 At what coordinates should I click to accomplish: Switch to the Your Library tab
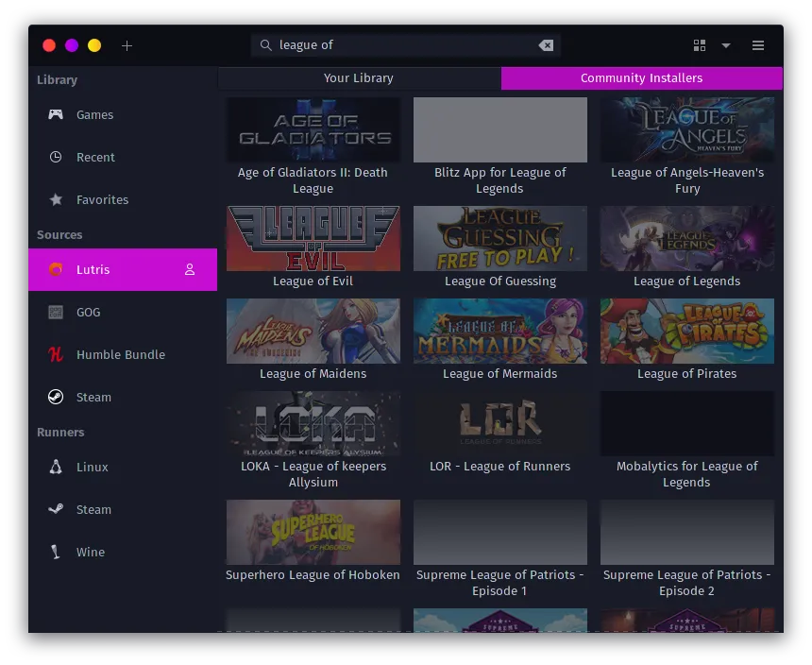(x=359, y=78)
